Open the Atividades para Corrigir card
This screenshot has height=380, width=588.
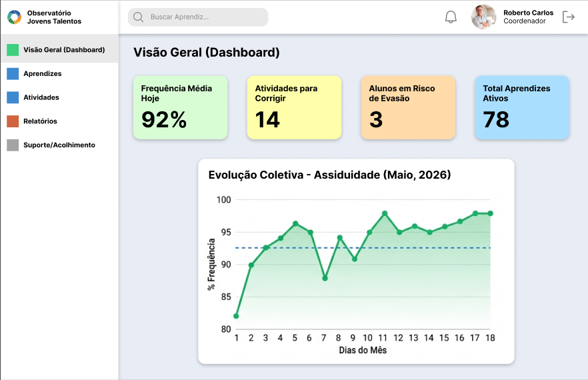[x=295, y=107]
